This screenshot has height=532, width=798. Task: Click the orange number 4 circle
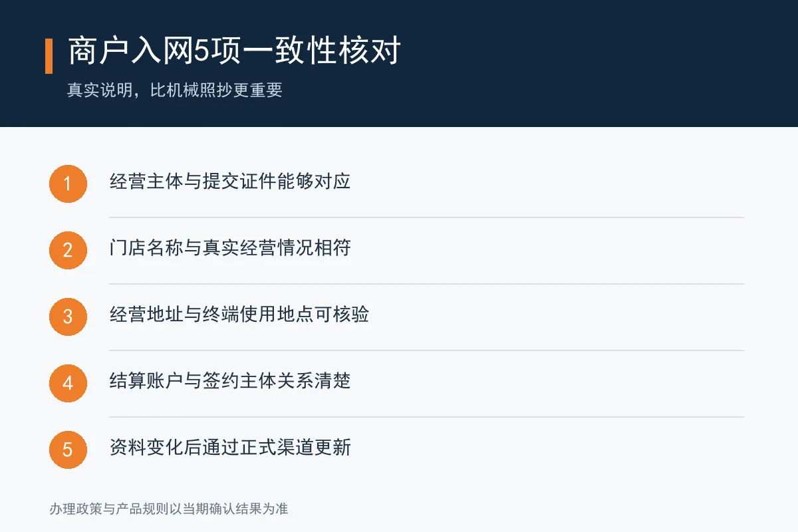click(68, 383)
